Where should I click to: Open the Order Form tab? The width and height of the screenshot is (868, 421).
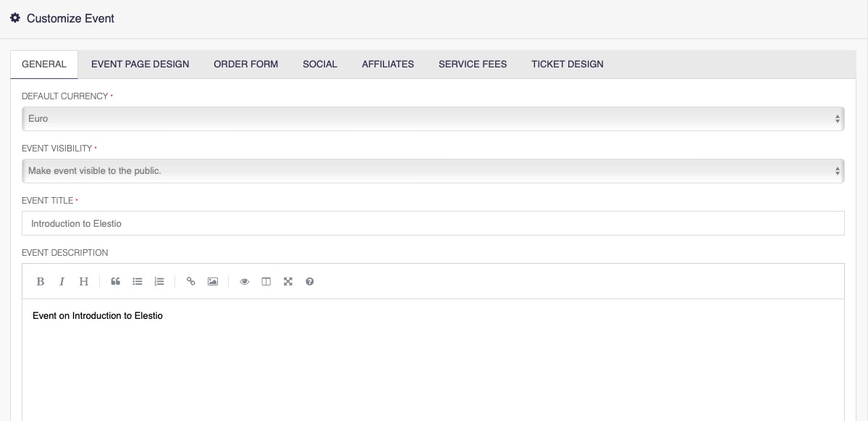click(245, 64)
